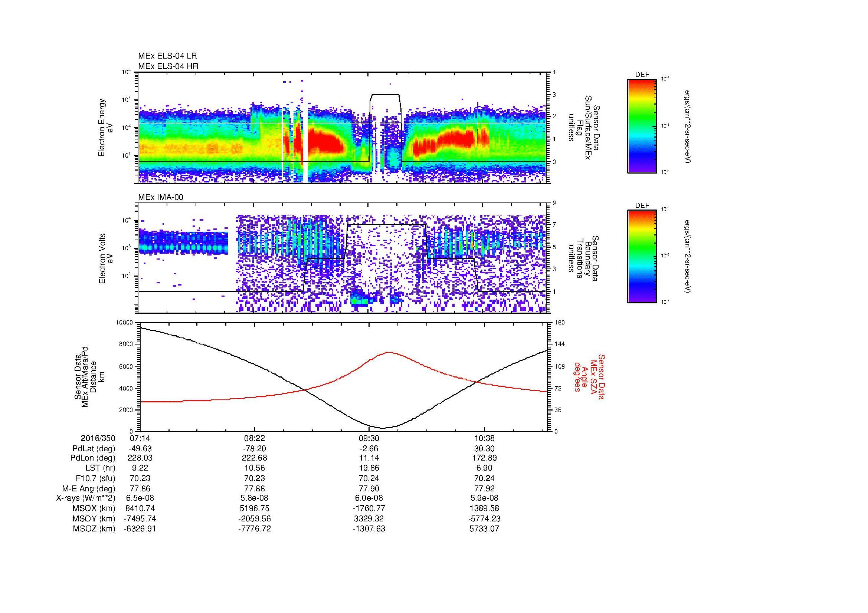
Task: Select the top DEF color bar
Action: [x=642, y=126]
